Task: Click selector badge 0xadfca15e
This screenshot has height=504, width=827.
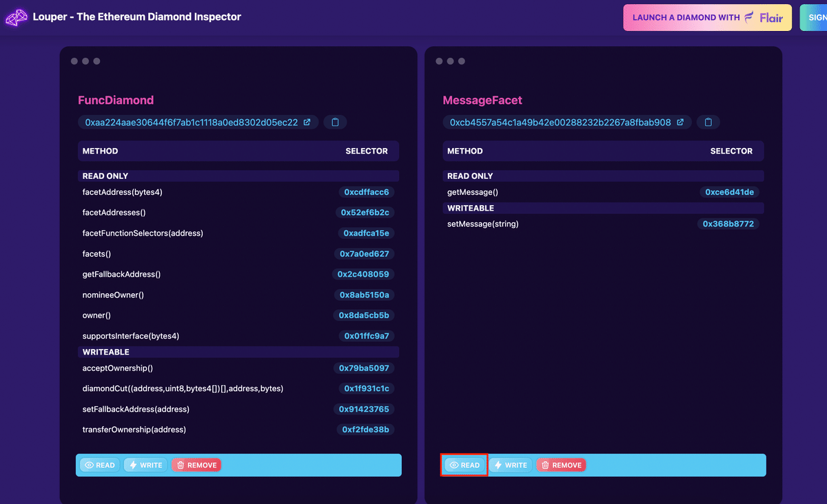Action: (367, 233)
